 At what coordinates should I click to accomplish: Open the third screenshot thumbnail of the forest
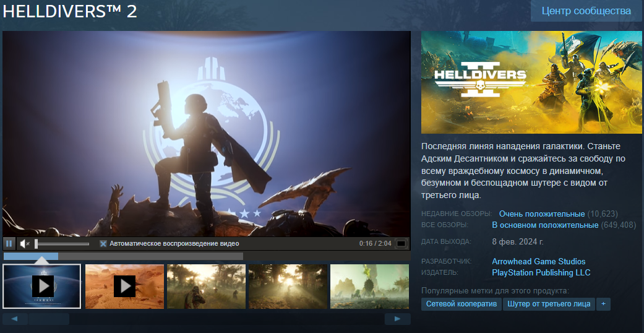coord(206,286)
